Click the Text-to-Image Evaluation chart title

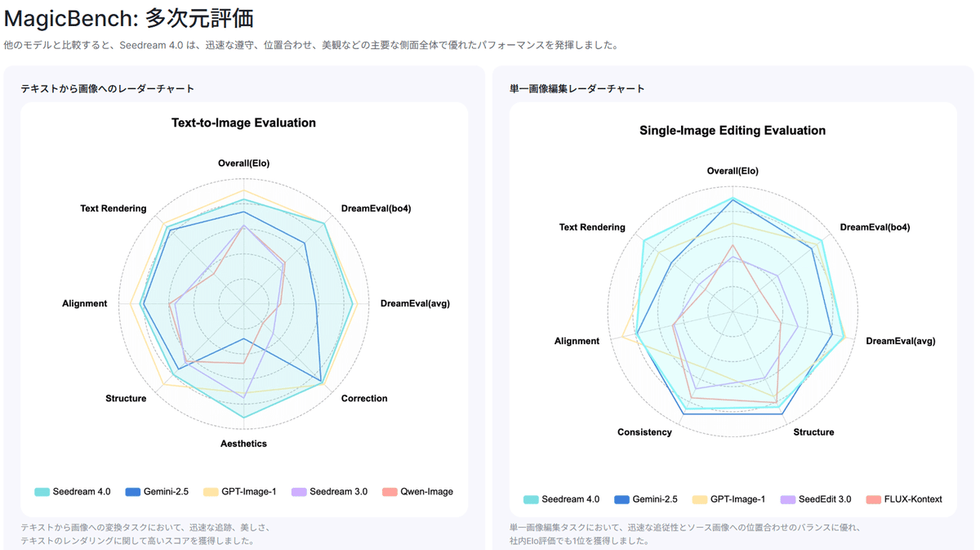click(243, 123)
